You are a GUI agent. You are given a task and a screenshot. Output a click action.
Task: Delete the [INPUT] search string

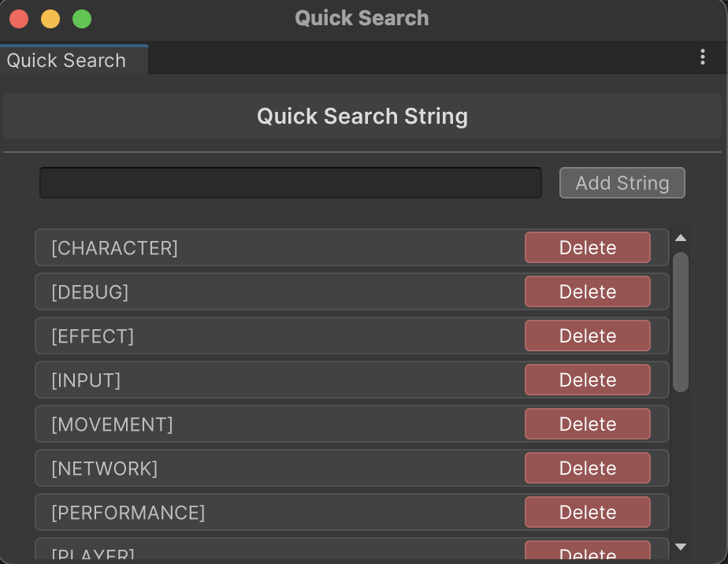587,380
